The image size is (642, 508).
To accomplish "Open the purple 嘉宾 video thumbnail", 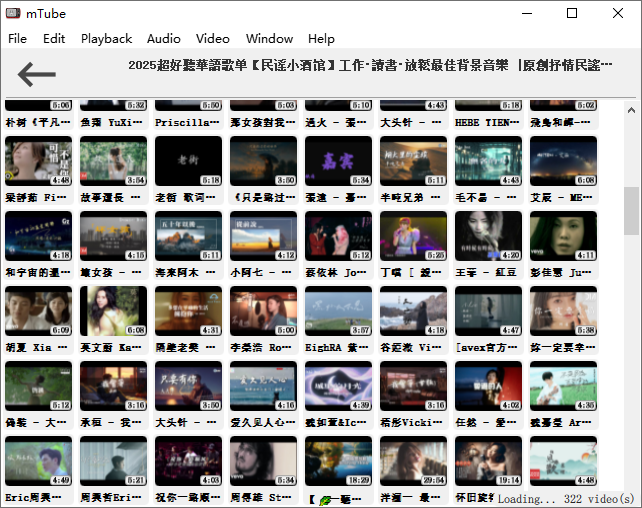I will (339, 161).
